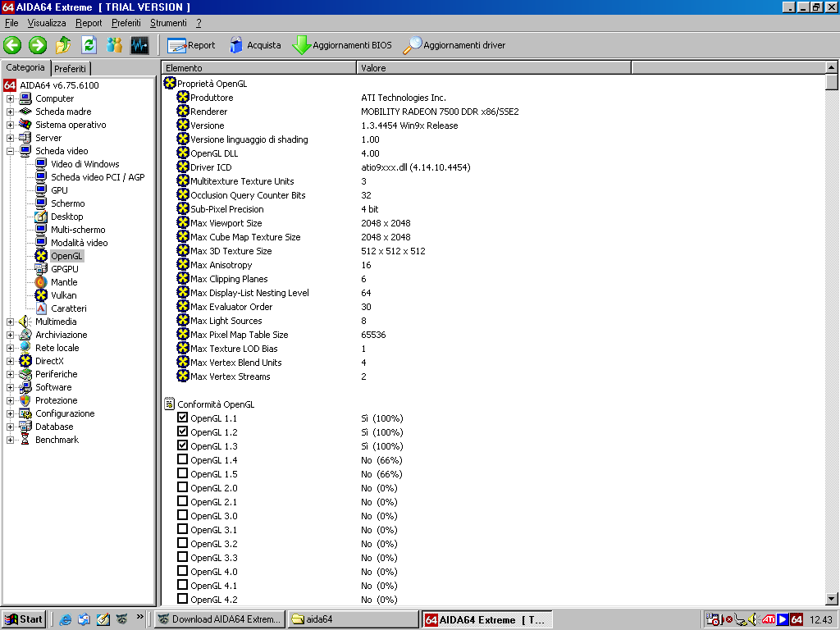Select the Desktop icon in tree
Image resolution: width=840 pixels, height=630 pixels.
pyautogui.click(x=41, y=217)
